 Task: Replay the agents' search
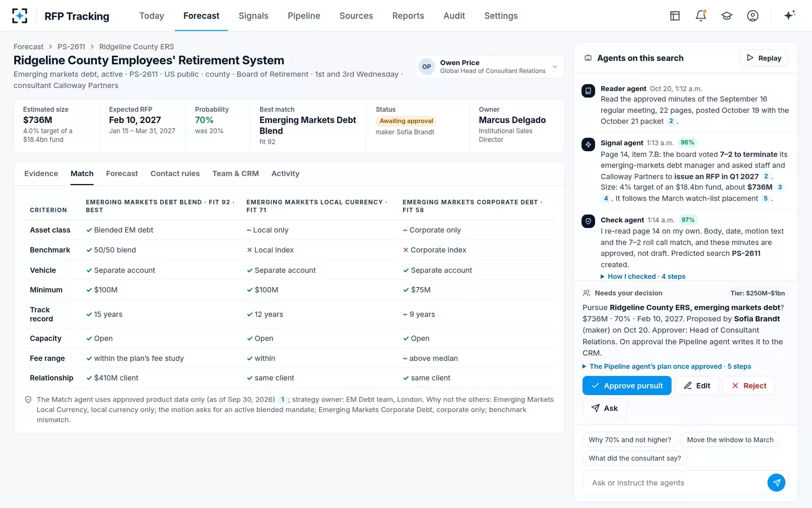click(764, 58)
